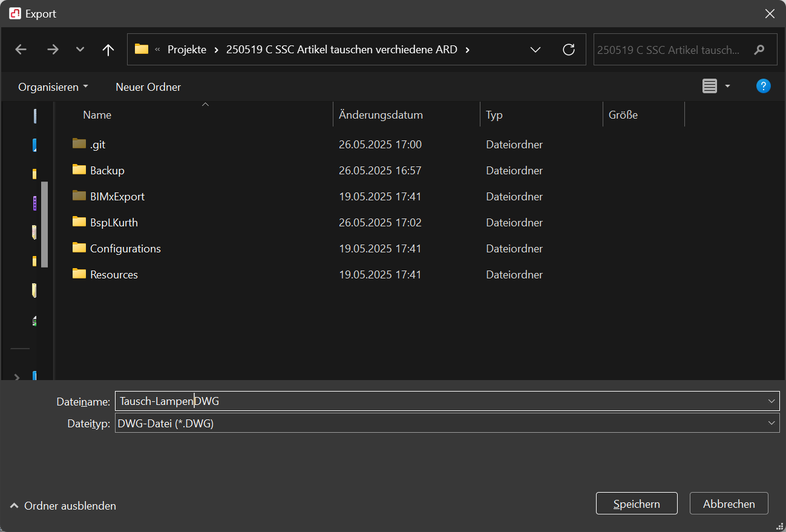Click the BspLKurth folder name
Screen dimensions: 786x532
(x=114, y=223)
